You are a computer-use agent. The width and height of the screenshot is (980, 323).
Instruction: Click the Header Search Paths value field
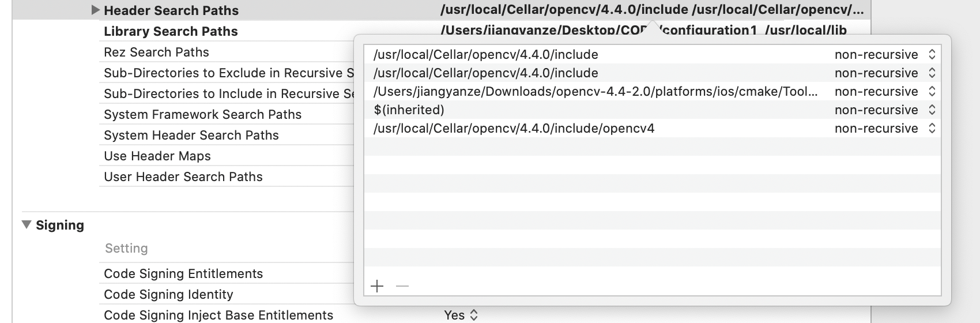coord(652,10)
